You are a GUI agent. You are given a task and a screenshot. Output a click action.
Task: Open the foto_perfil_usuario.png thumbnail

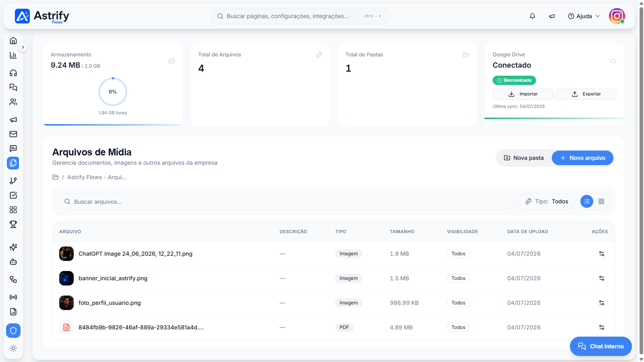pyautogui.click(x=66, y=303)
